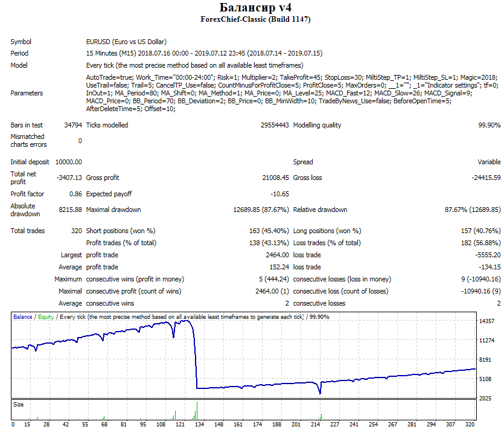This screenshot has width=504, height=427.
Task: Click the "Symbol" label
Action: pyautogui.click(x=21, y=42)
